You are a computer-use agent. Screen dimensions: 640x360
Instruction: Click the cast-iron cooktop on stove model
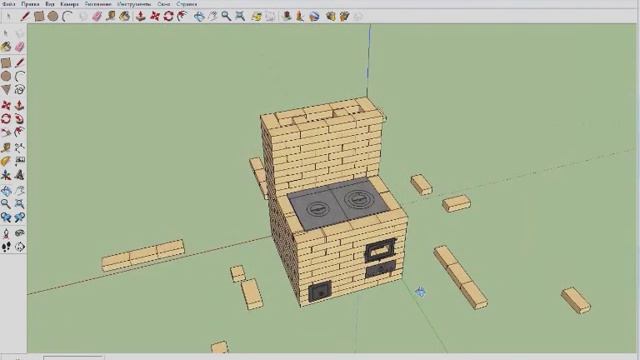pos(338,205)
